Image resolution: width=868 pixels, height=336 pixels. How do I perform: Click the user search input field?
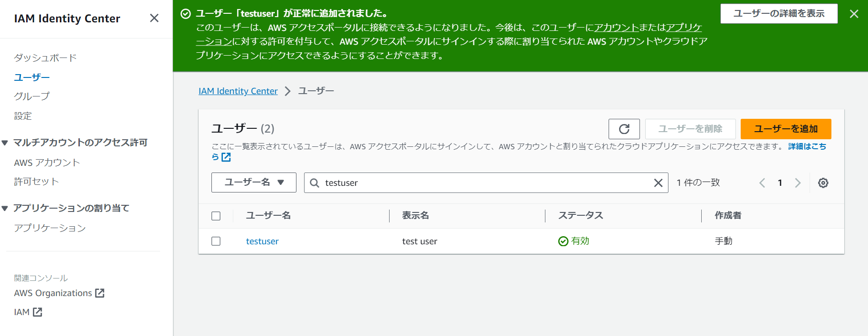[486, 182]
